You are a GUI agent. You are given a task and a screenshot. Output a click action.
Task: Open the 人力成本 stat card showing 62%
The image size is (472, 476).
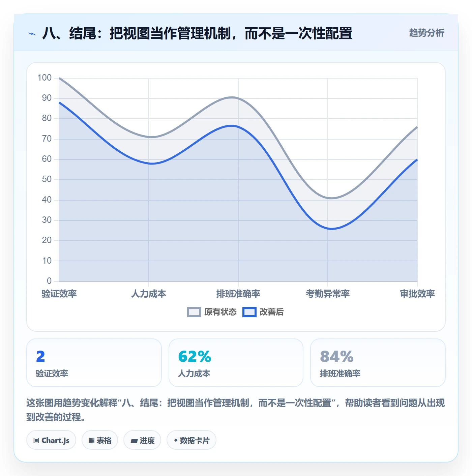[x=236, y=363]
